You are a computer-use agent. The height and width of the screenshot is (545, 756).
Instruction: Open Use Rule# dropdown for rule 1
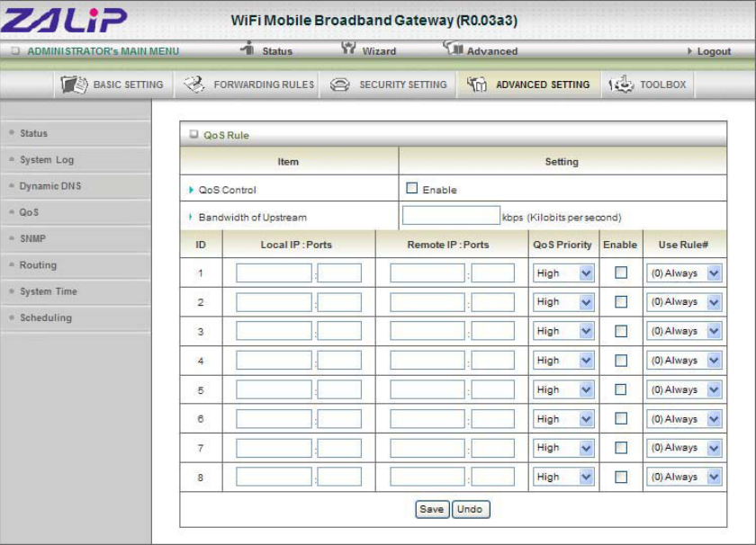[684, 273]
